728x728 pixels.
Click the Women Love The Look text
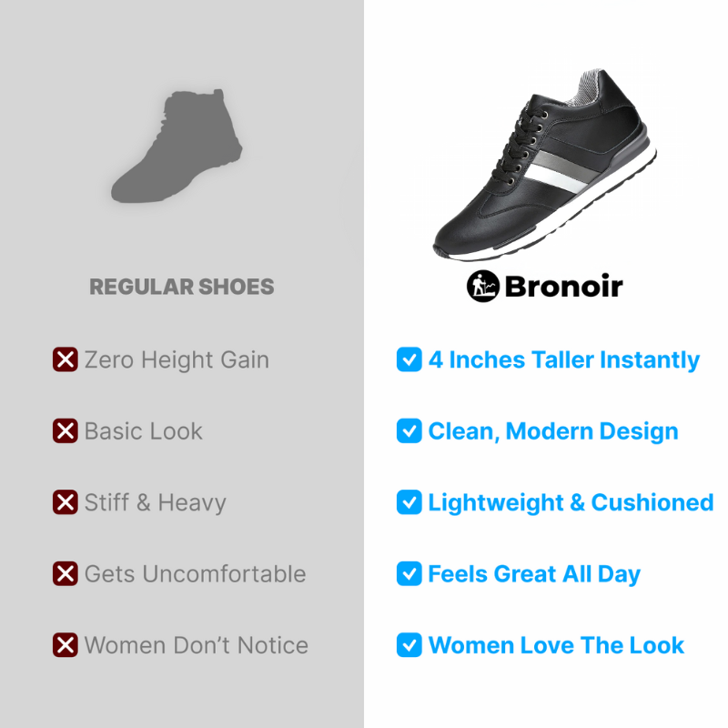tap(556, 645)
